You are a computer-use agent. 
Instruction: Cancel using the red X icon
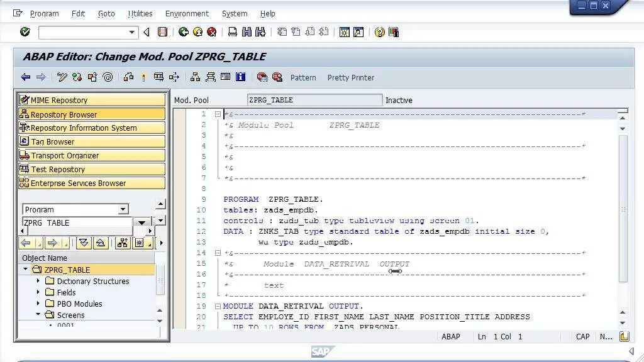pos(211,32)
